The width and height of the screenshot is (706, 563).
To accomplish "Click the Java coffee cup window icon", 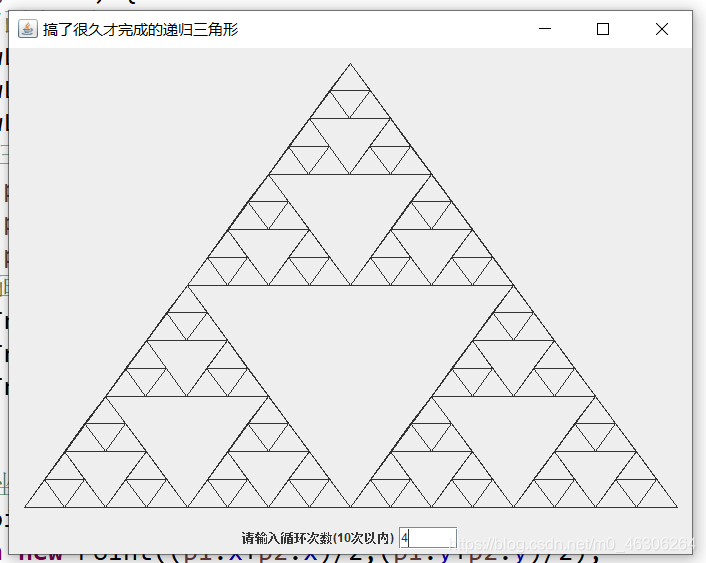I will 27,29.
